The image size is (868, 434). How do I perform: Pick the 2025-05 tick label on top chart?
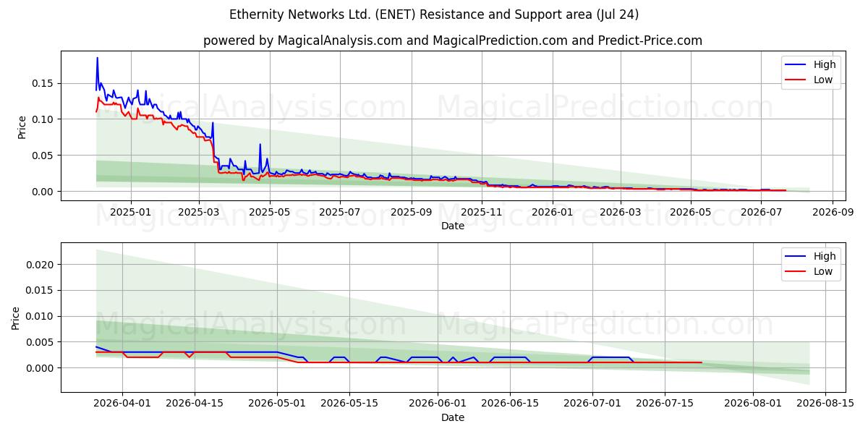(270, 212)
